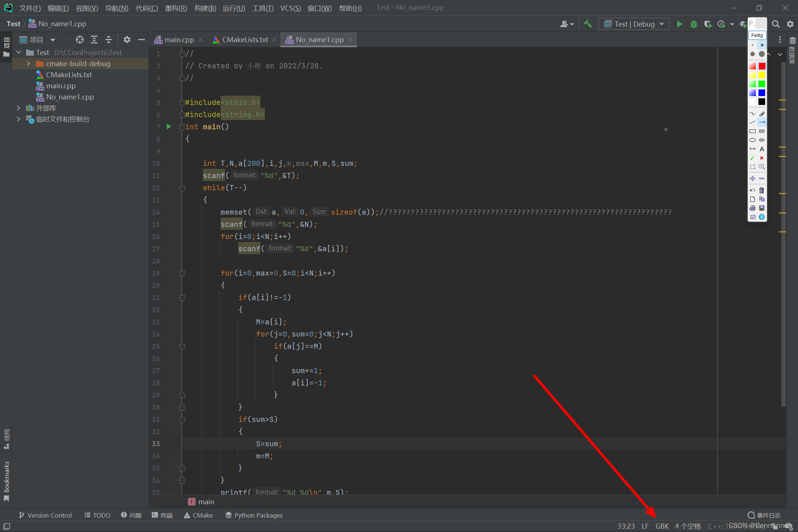The image size is (798, 532).
Task: Click the green Run button
Action: [x=679, y=24]
